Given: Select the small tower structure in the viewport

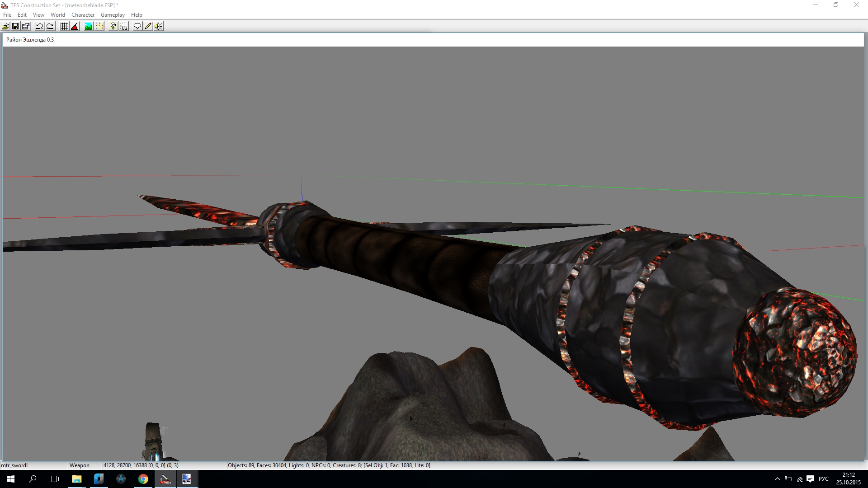Looking at the screenshot, I should pos(154,442).
